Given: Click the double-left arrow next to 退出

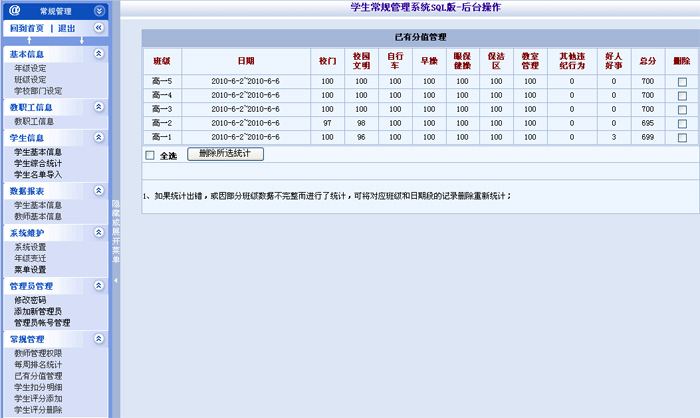Looking at the screenshot, I should coord(98,28).
